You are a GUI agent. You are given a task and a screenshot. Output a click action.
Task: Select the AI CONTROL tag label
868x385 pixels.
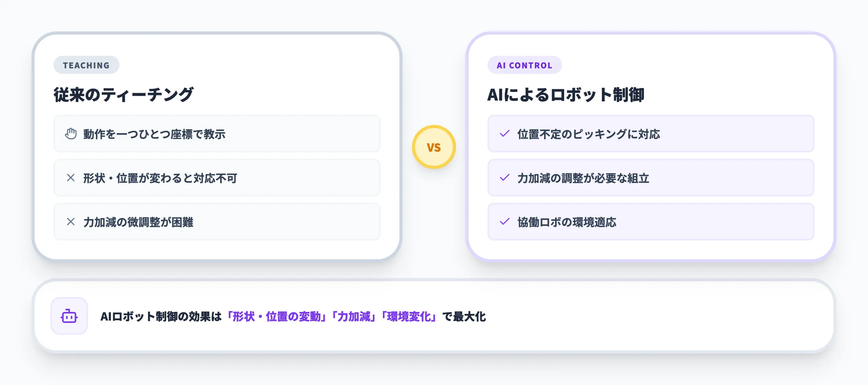pyautogui.click(x=524, y=65)
